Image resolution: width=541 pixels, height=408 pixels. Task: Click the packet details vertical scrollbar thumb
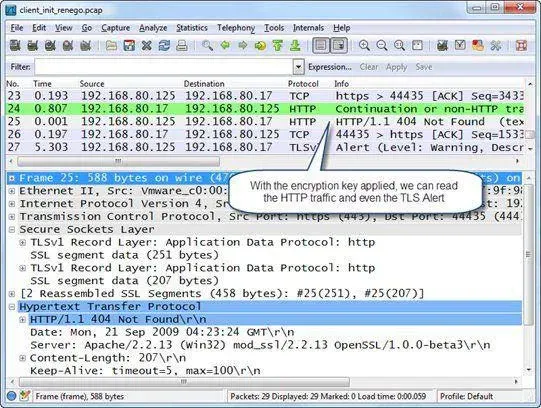pos(528,255)
